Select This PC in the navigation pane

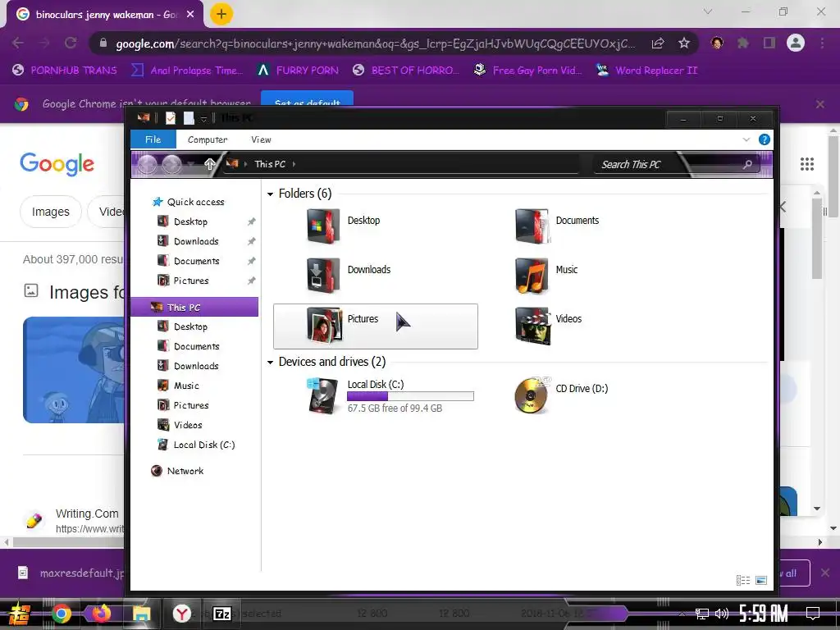click(x=194, y=307)
